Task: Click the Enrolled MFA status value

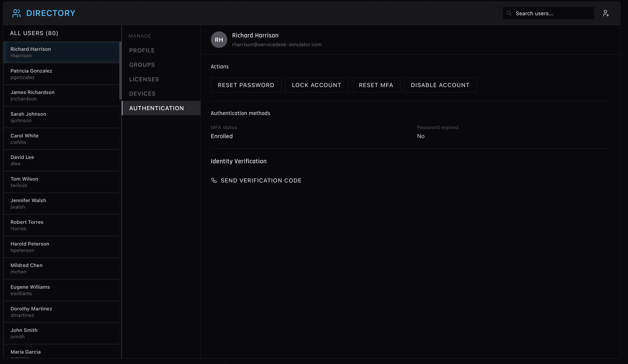Action: tap(222, 136)
